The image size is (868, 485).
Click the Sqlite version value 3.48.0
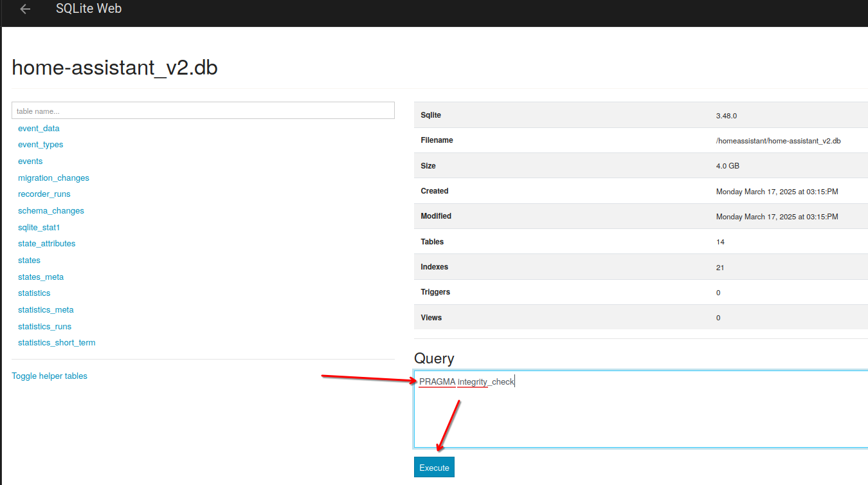point(726,116)
